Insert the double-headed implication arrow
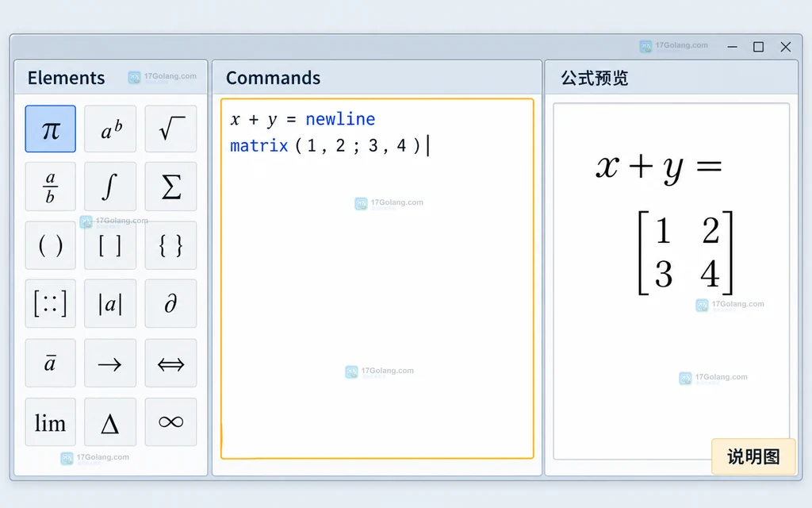This screenshot has height=508, width=812. coord(171,364)
